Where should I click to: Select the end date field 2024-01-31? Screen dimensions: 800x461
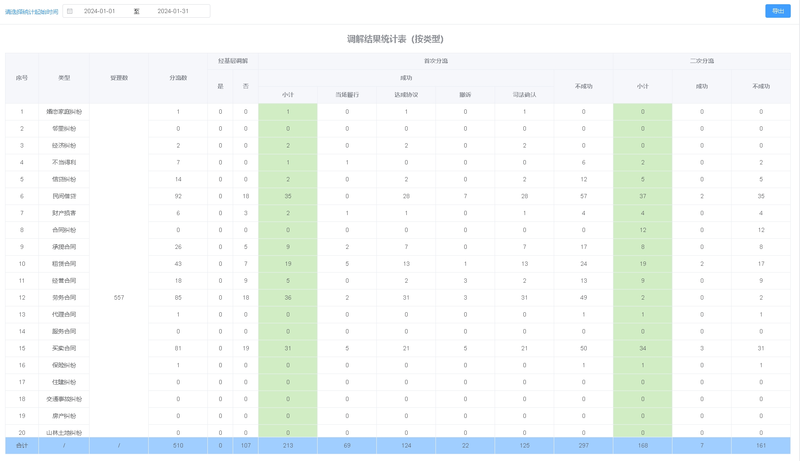(173, 11)
